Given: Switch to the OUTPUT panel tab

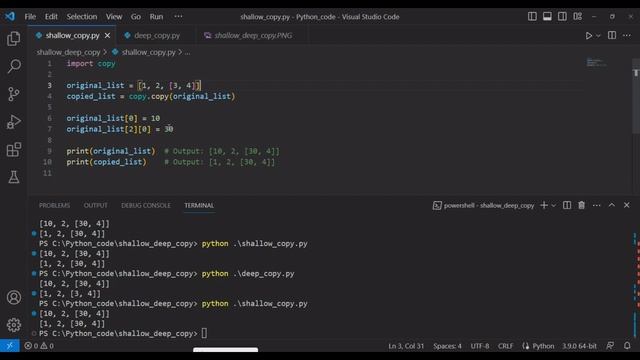Looking at the screenshot, I should pyautogui.click(x=96, y=205).
